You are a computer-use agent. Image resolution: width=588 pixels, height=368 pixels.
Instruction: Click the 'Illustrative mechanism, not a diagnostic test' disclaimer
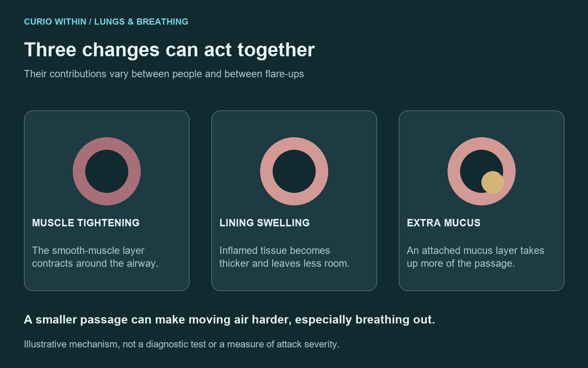pos(182,344)
